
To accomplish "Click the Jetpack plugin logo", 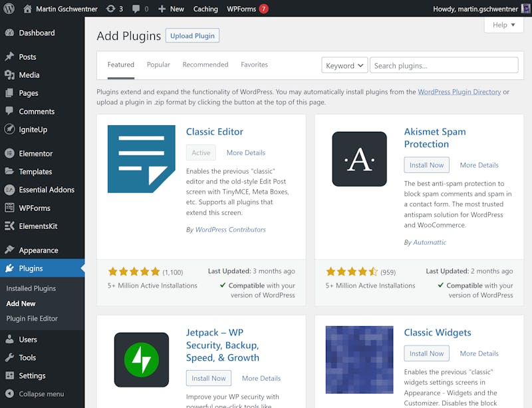I will click(x=142, y=360).
